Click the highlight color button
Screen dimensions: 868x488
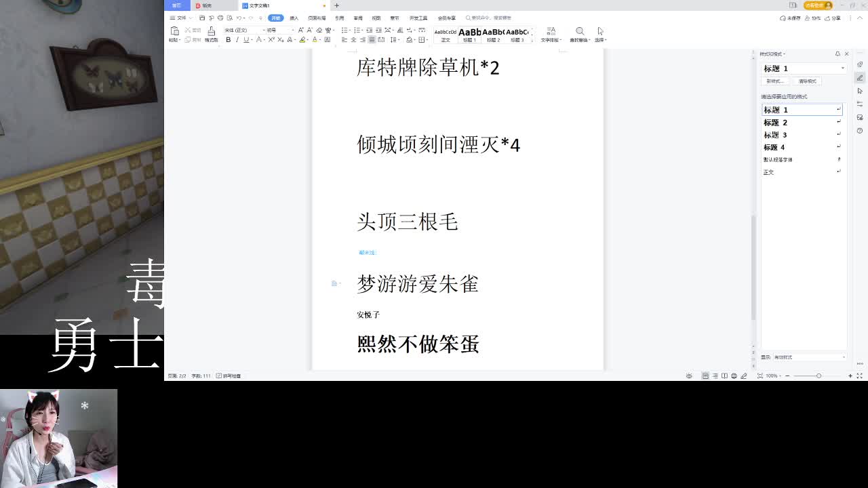[x=302, y=40]
